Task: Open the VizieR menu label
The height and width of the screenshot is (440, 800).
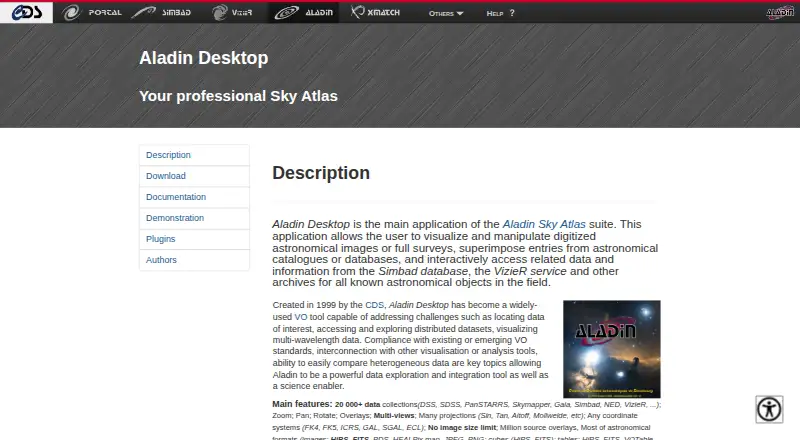Action: (242, 12)
